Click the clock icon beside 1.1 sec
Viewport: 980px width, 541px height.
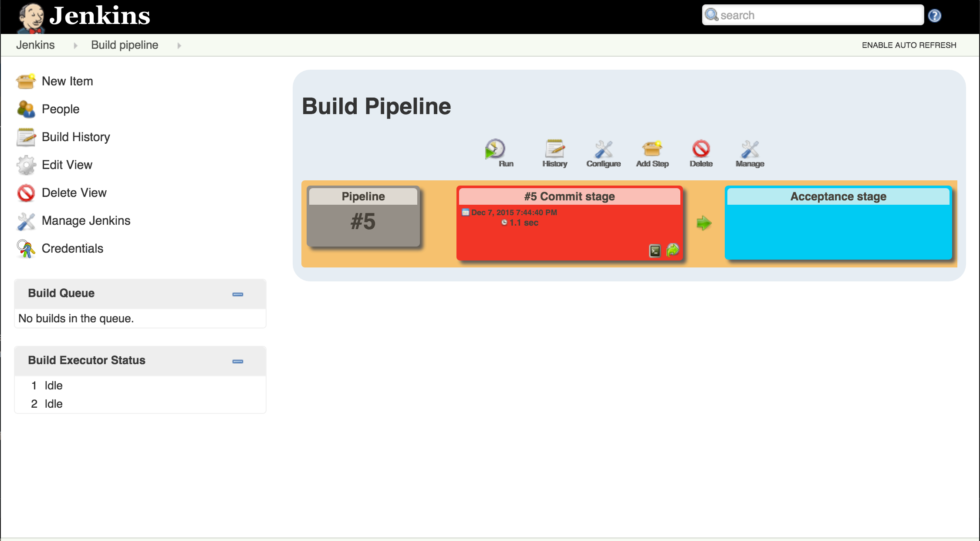[504, 223]
